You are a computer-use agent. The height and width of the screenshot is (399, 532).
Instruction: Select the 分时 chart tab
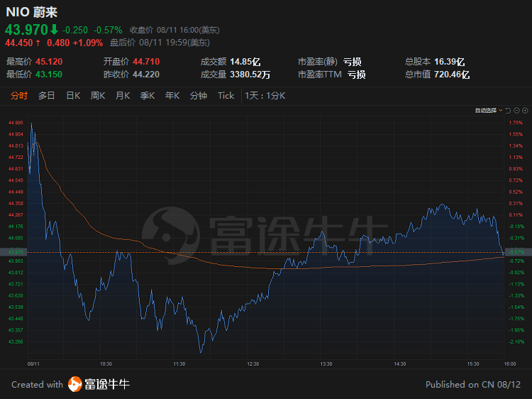19,96
